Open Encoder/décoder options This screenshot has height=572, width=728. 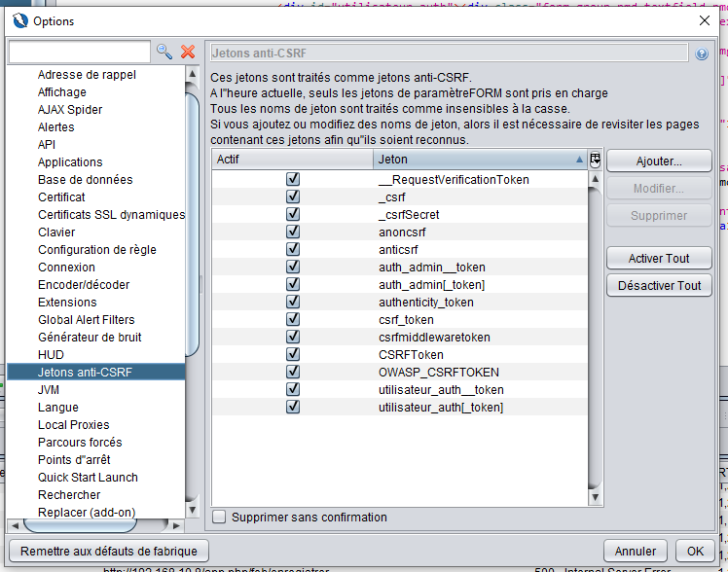click(84, 285)
